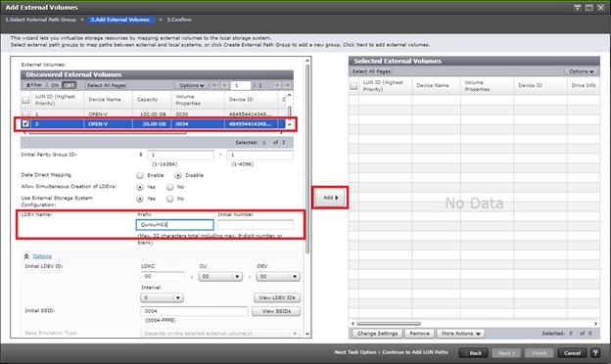The height and width of the screenshot is (364, 611).
Task: Click Change Settings button
Action: tap(377, 334)
